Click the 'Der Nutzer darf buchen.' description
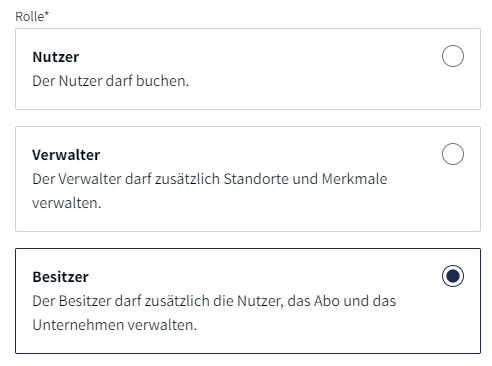The height and width of the screenshot is (366, 492). [x=110, y=81]
